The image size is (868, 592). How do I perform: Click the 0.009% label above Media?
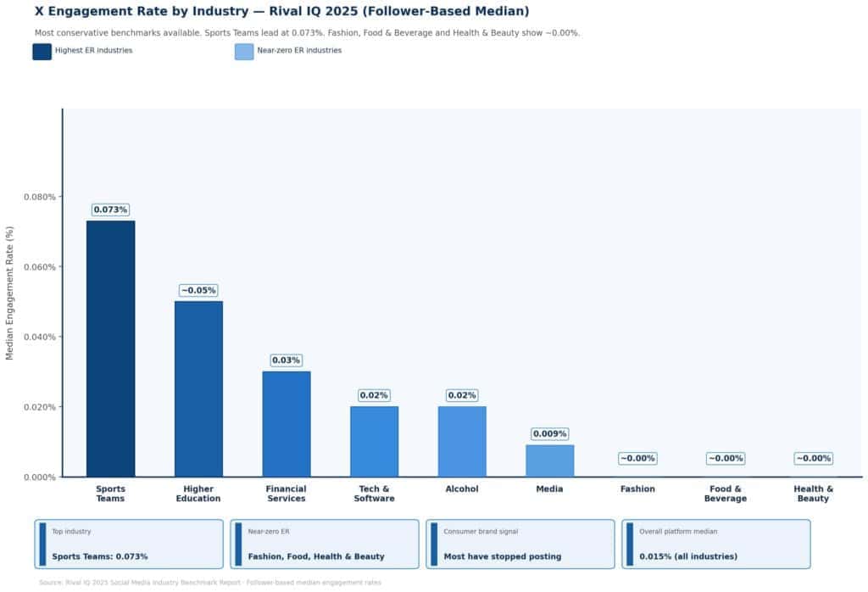coord(549,433)
